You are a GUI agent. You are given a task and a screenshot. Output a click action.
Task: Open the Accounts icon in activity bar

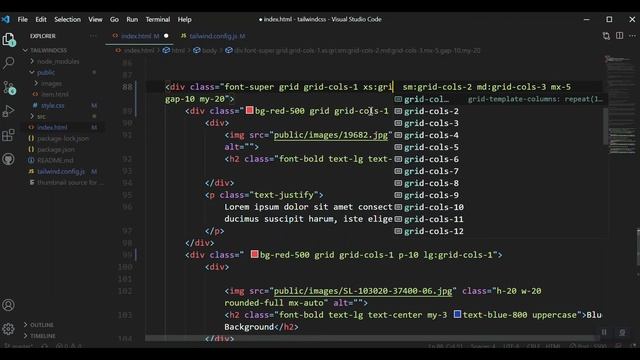tap(9, 305)
